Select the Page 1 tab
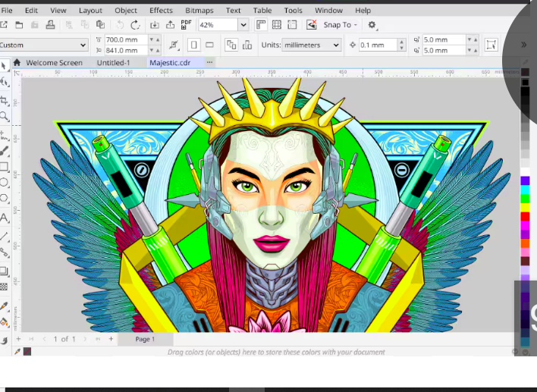This screenshot has width=537, height=392. tap(145, 339)
